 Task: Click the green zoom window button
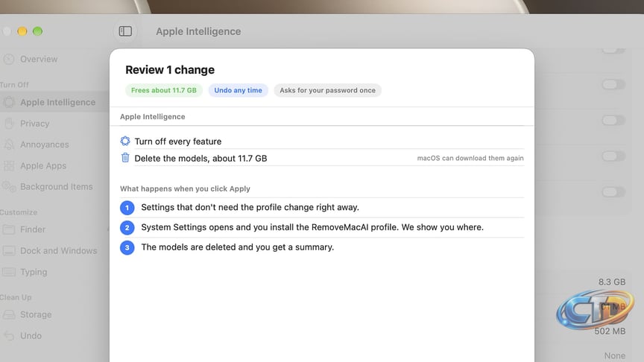click(x=37, y=31)
